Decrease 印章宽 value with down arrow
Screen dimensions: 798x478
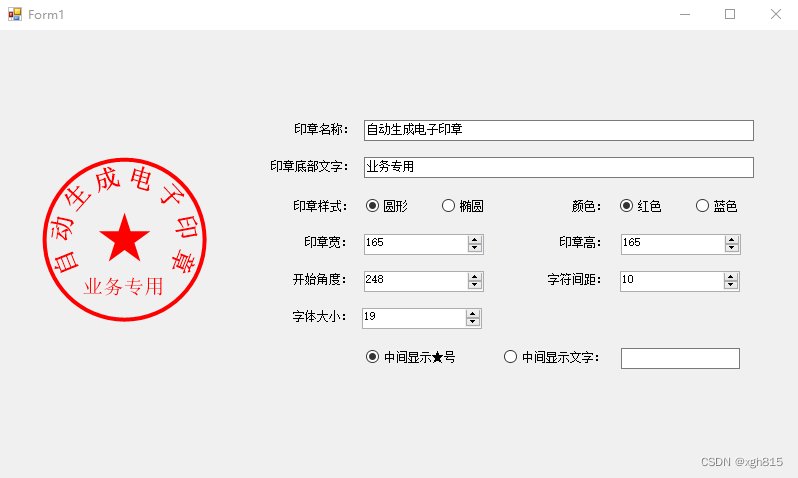pos(475,248)
